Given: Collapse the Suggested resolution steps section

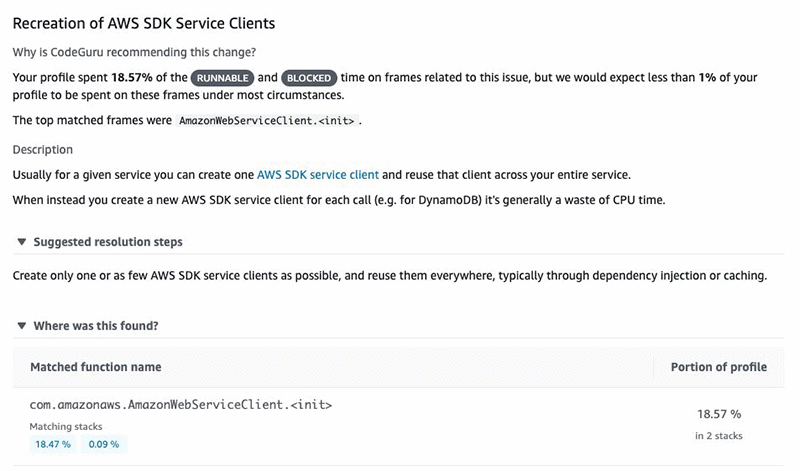Looking at the screenshot, I should (21, 242).
